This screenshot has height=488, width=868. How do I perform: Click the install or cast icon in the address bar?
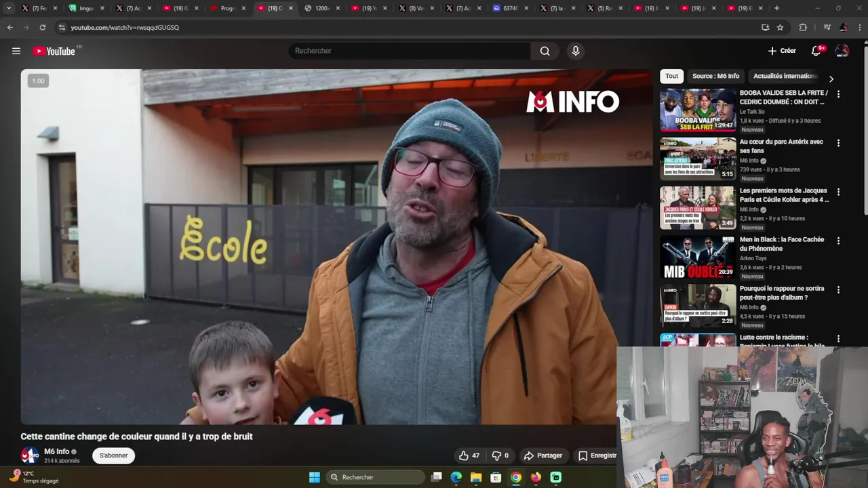(765, 27)
